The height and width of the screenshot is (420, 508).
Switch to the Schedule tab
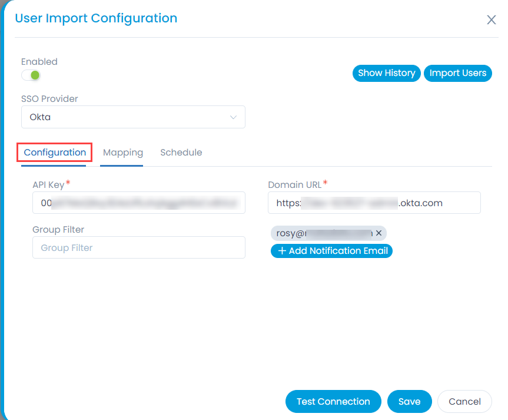(181, 153)
